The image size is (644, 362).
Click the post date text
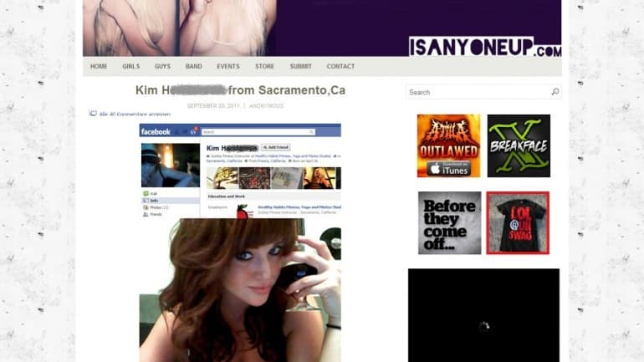pyautogui.click(x=212, y=106)
